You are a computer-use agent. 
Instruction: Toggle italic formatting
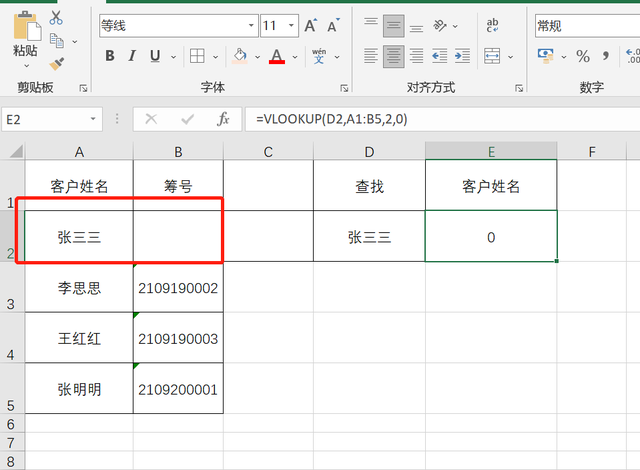[x=132, y=56]
